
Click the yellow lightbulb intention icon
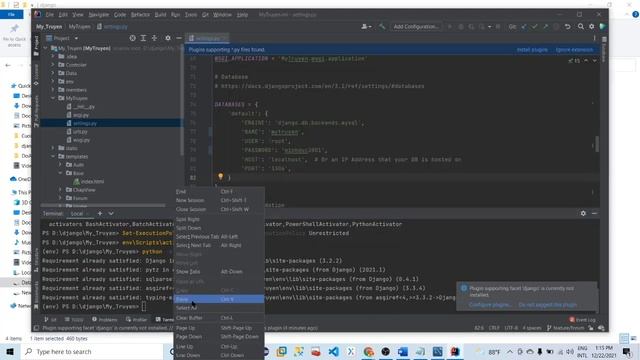[220, 176]
